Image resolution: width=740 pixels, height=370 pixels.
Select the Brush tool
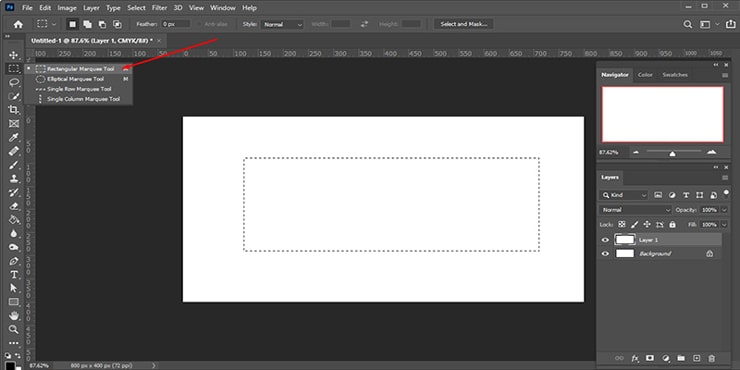click(14, 165)
